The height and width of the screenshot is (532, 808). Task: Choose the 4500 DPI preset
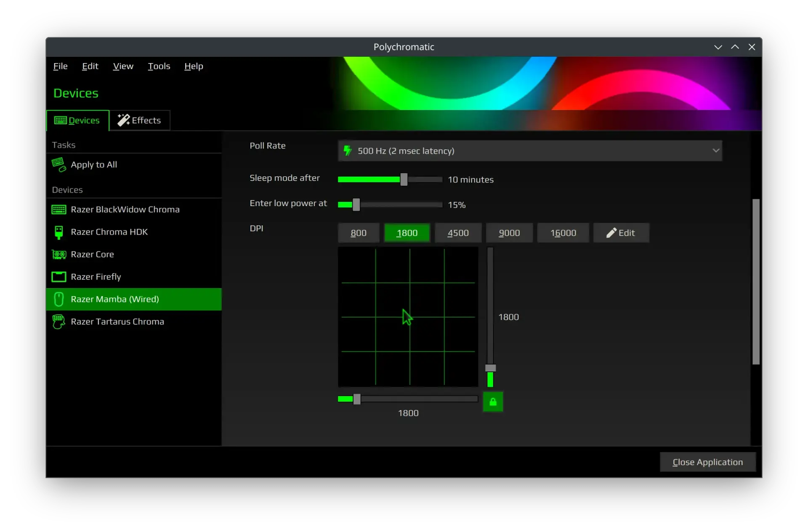(x=458, y=233)
